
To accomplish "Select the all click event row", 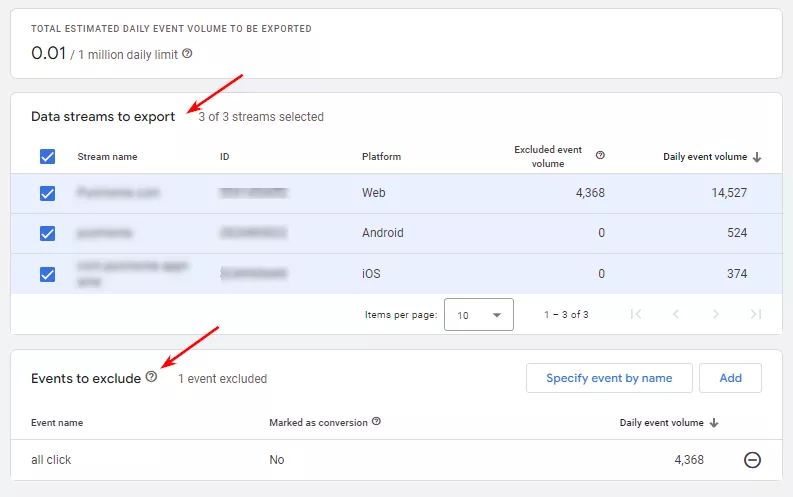I will tap(396, 460).
